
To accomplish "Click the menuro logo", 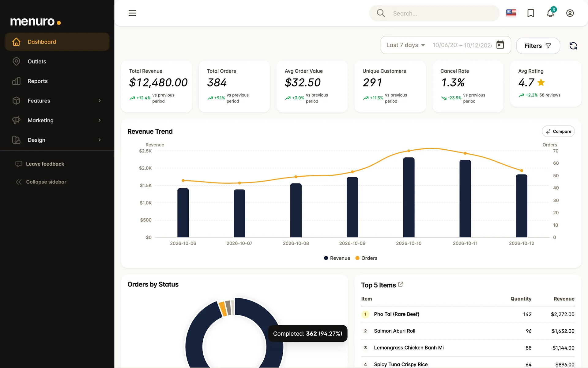I will (36, 21).
